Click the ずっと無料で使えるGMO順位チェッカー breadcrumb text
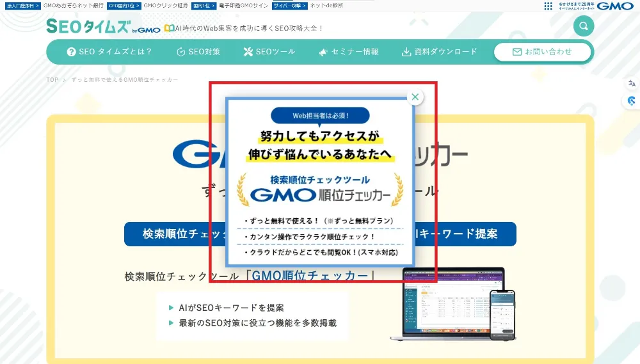The width and height of the screenshot is (640, 364). (125, 79)
